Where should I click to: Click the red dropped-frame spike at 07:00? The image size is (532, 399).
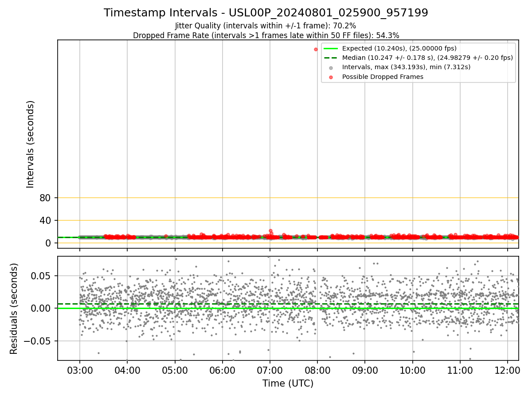[x=270, y=231]
